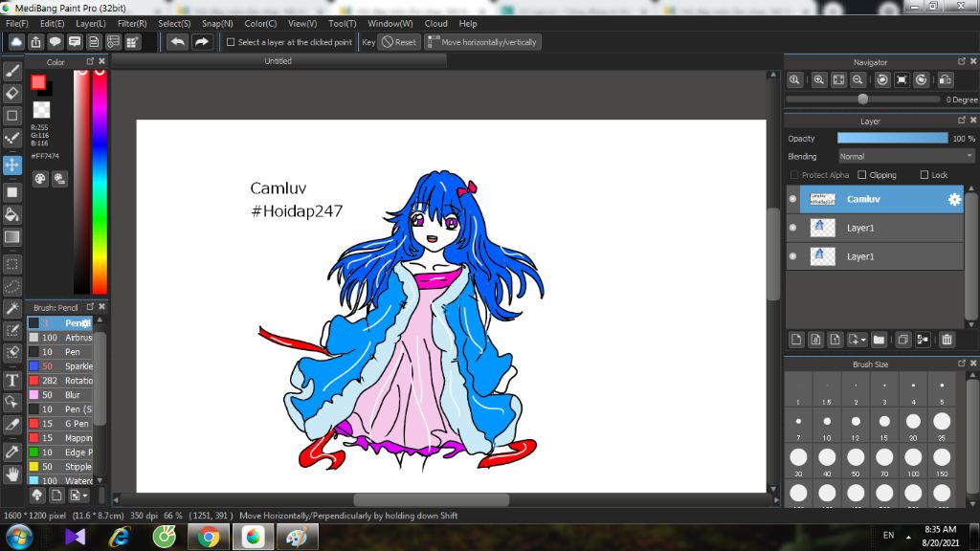Select the rectangular Select tool
Viewport: 980px width, 551px height.
(11, 264)
